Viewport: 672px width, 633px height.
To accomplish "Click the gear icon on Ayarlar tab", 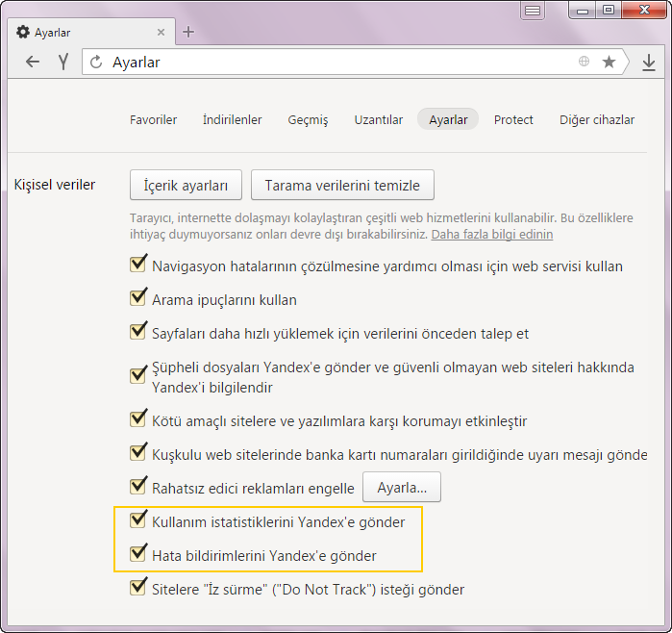I will 23,32.
